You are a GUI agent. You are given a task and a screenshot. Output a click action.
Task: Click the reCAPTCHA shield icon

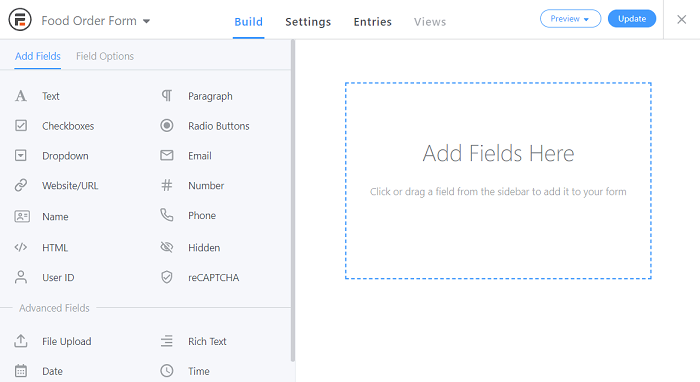pyautogui.click(x=167, y=277)
